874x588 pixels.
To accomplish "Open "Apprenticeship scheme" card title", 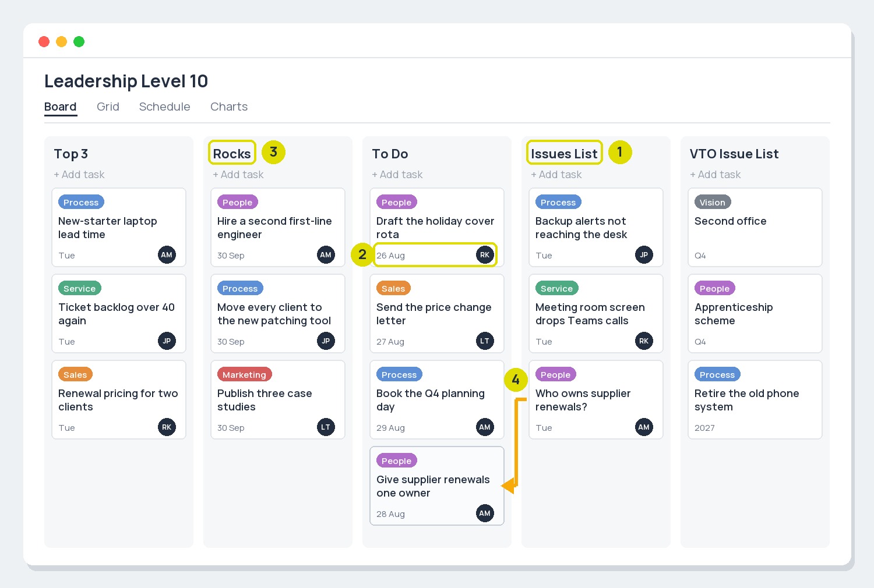I will (734, 314).
